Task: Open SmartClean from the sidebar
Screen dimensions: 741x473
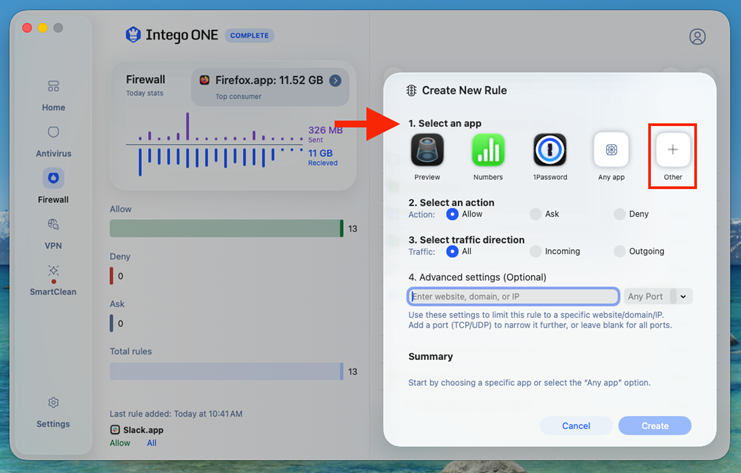Action: (53, 280)
